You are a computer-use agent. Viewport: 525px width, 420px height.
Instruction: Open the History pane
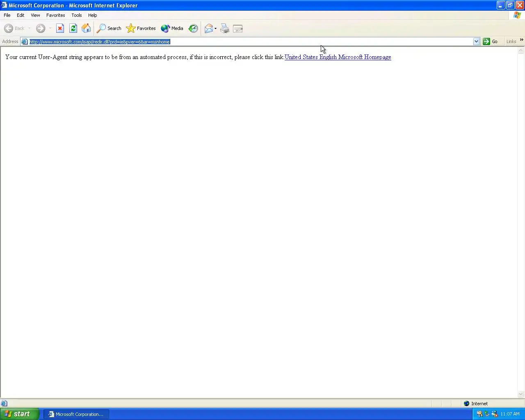(x=193, y=28)
